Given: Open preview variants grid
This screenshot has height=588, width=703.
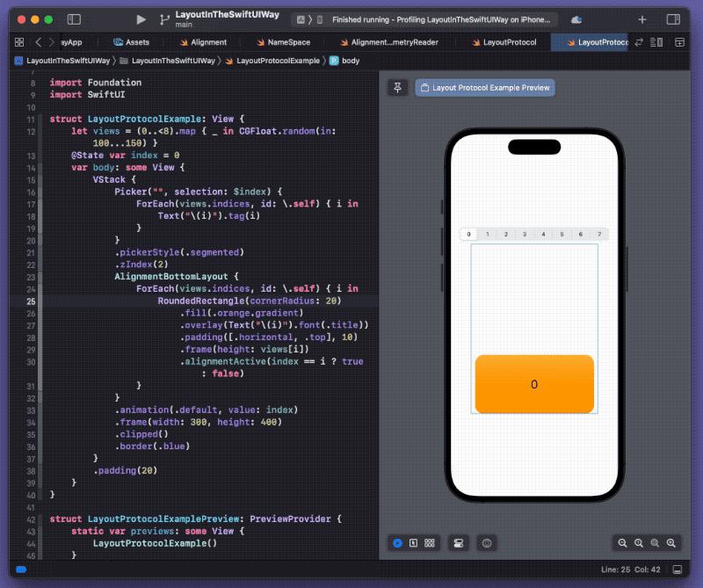Looking at the screenshot, I should coord(430,543).
